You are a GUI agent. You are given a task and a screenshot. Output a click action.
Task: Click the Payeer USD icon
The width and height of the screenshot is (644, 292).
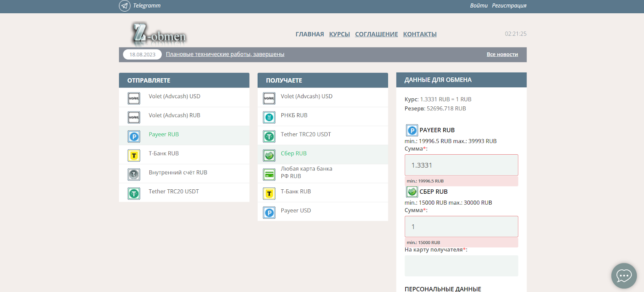(x=269, y=213)
